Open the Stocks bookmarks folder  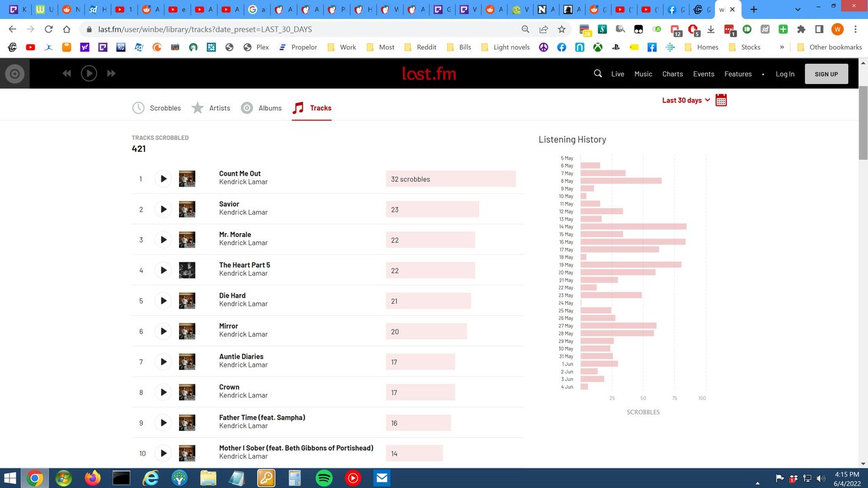pyautogui.click(x=744, y=47)
